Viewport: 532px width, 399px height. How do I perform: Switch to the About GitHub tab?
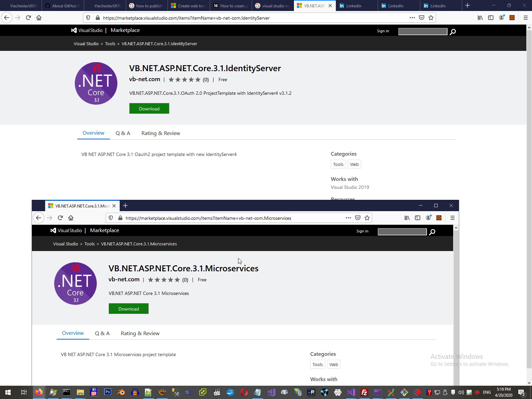(x=63, y=6)
